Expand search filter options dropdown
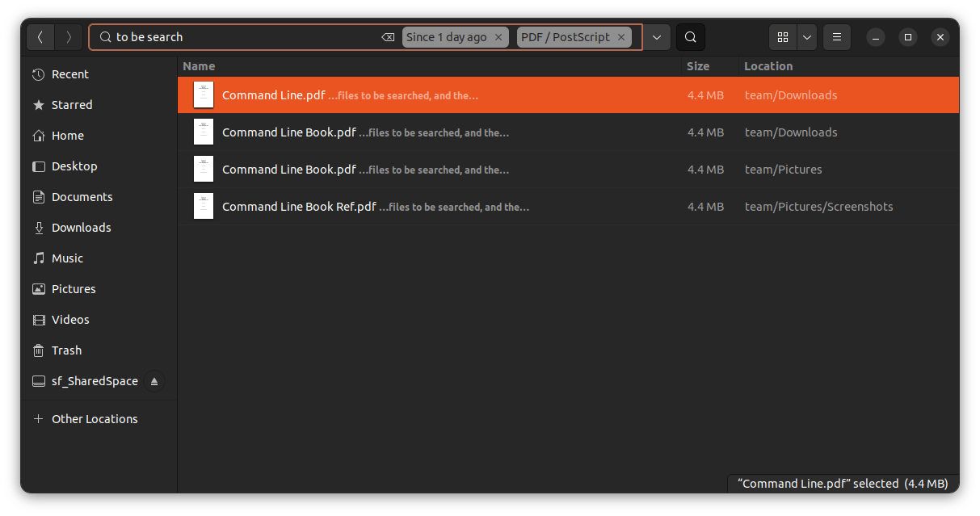This screenshot has width=980, height=516. (x=657, y=37)
